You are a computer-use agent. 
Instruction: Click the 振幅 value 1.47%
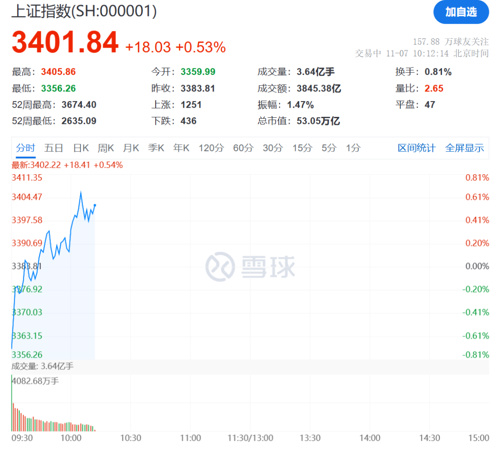click(301, 105)
